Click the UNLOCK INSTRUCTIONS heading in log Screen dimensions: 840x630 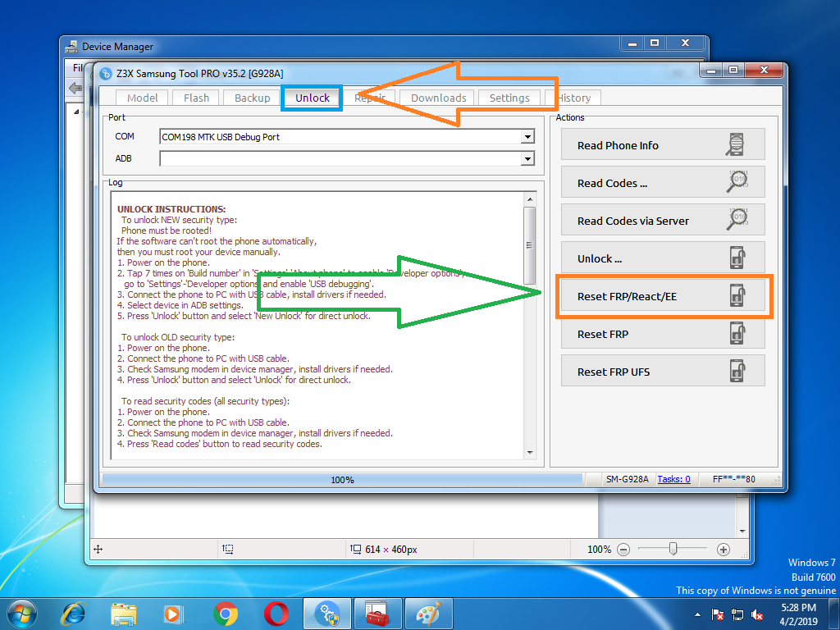coord(171,209)
